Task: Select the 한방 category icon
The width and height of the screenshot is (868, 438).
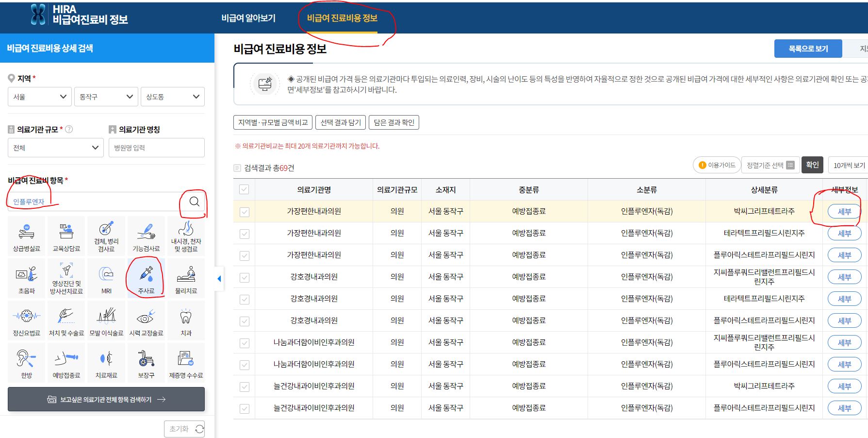Action: [27, 363]
